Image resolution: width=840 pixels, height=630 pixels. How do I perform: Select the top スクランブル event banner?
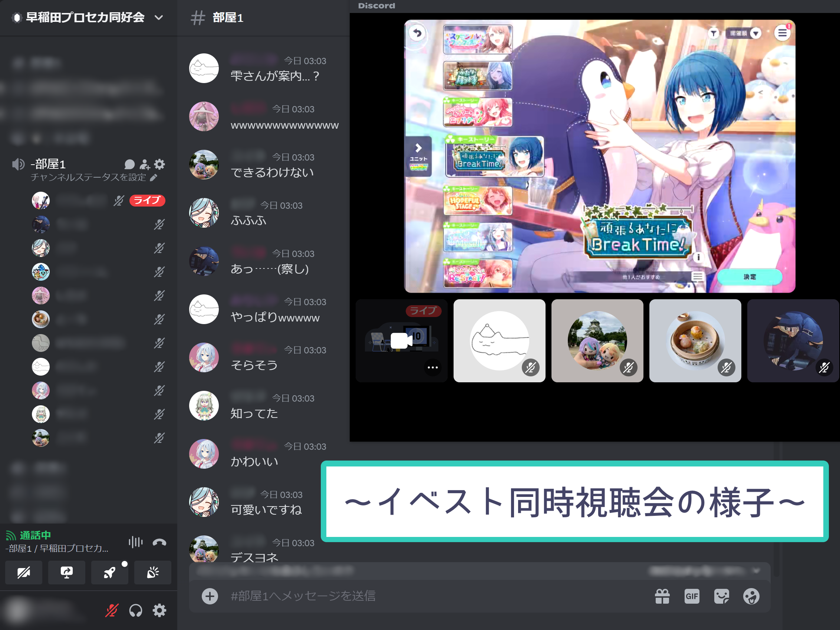coord(478,40)
